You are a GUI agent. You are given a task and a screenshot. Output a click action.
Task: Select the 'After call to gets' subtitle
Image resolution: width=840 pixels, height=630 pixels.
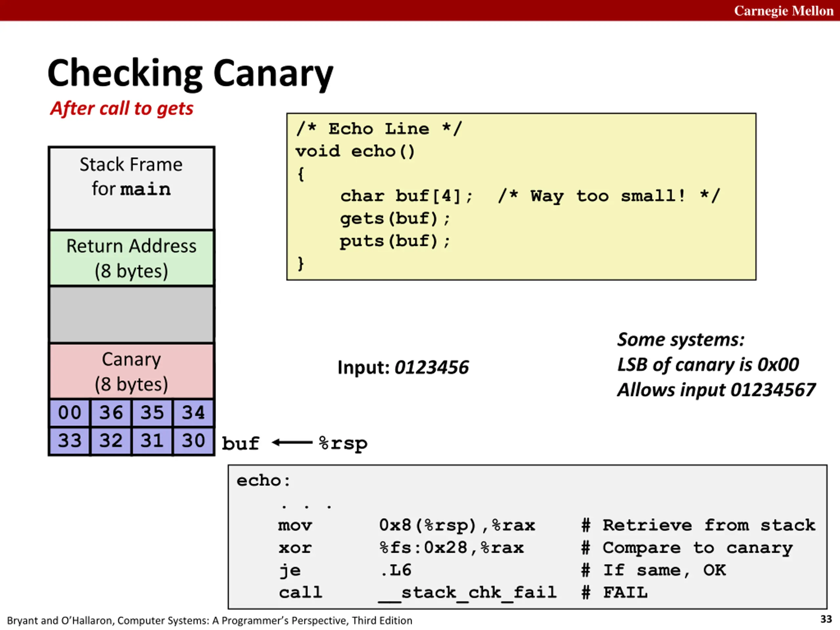pos(122,109)
